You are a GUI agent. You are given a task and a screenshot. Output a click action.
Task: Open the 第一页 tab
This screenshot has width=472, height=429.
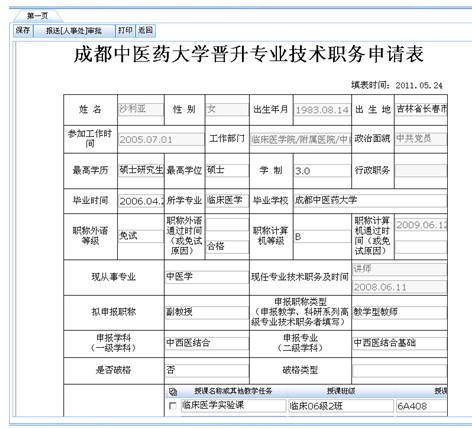(x=37, y=16)
